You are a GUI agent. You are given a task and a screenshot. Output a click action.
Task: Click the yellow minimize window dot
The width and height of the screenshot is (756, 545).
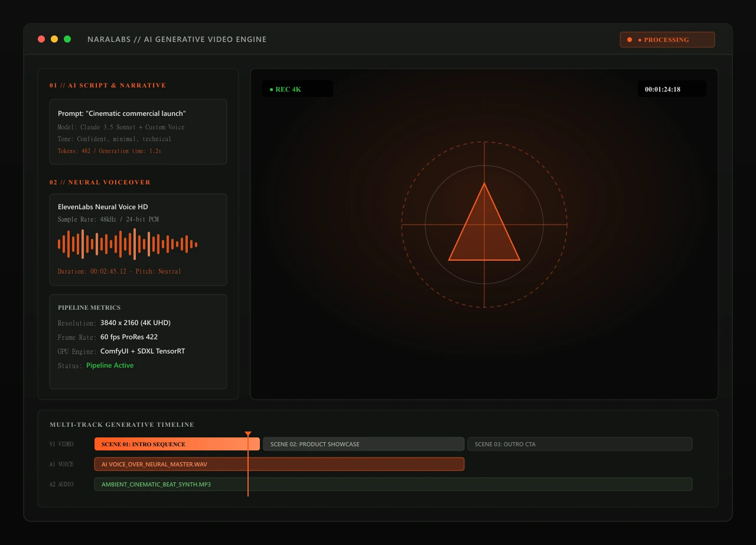click(54, 39)
